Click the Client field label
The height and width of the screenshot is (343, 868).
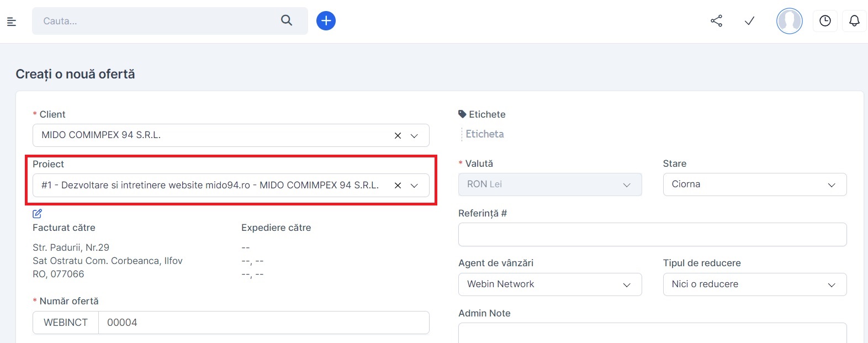[x=52, y=114]
